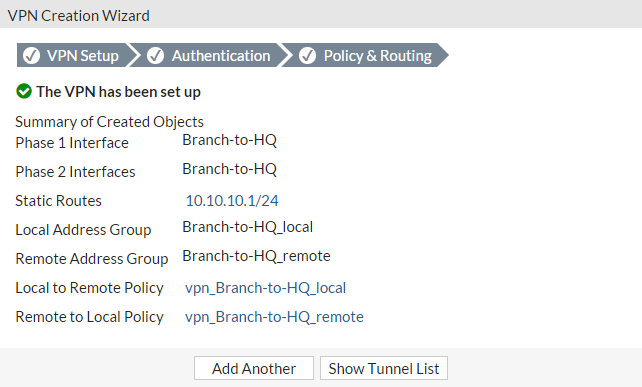The image size is (642, 387).
Task: Click the Authentication step checkmark icon
Action: tap(155, 55)
